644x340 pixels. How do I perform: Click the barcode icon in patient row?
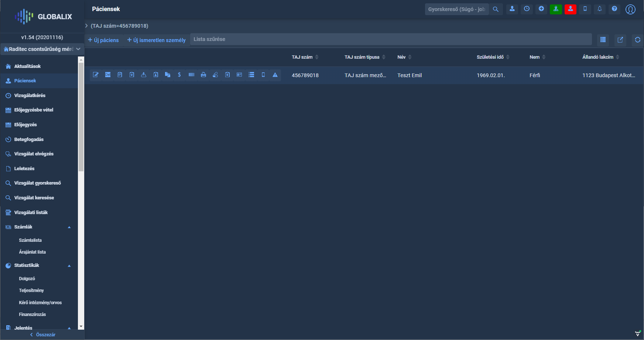click(x=191, y=75)
